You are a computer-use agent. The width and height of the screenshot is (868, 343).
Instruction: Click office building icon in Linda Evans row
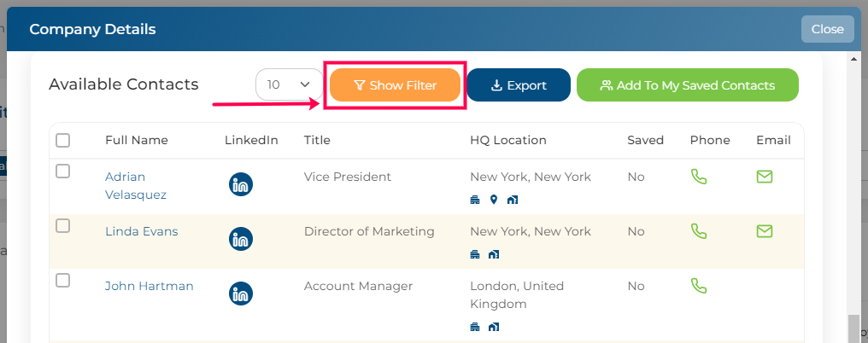point(475,254)
